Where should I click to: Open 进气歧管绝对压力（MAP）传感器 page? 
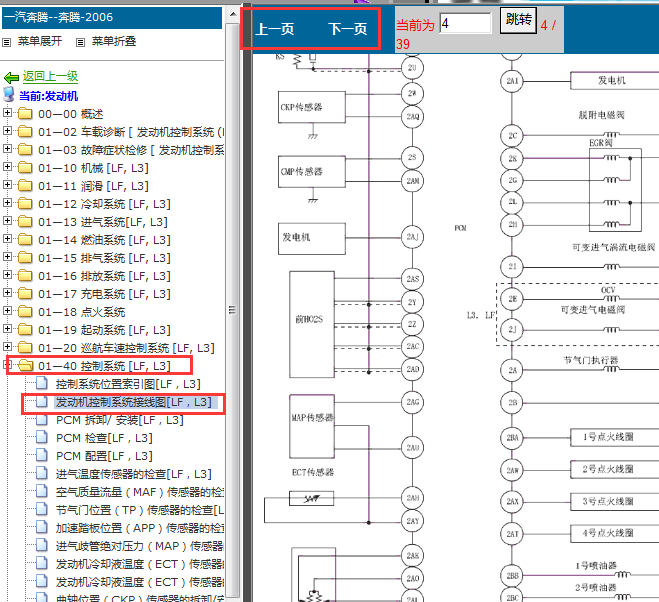coord(140,547)
